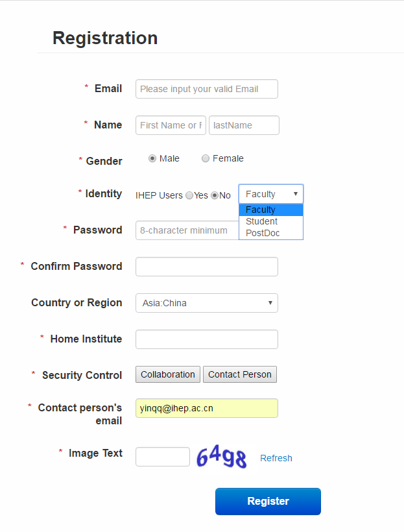Viewport: 404px width, 532px height.
Task: Pick PostDoc from the identity list
Action: (271, 233)
